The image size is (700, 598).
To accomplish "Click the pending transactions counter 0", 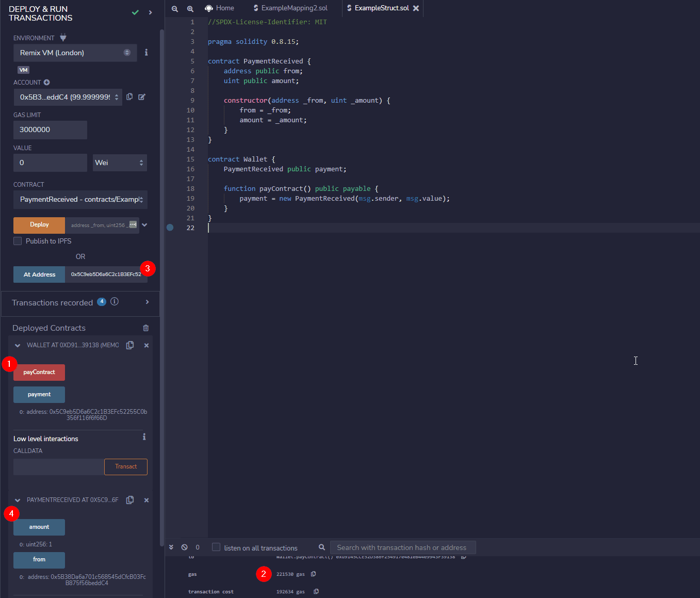I will pyautogui.click(x=198, y=547).
